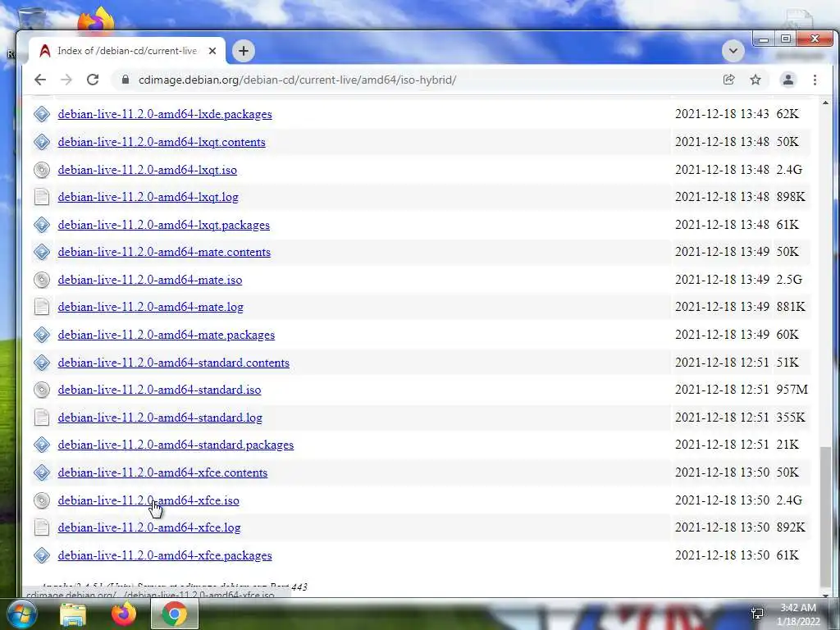Click the document icon beside xfce.log
The height and width of the screenshot is (630, 840).
[42, 527]
